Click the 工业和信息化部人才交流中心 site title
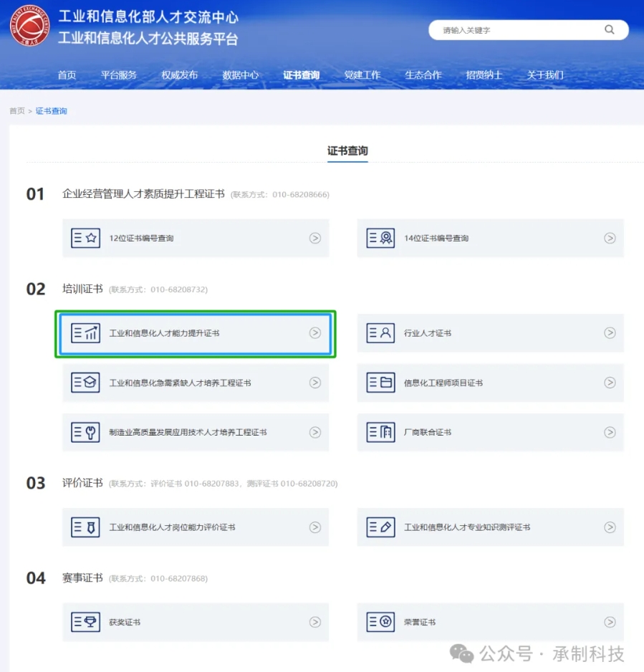Screen dimensions: 644x672 coord(148,17)
